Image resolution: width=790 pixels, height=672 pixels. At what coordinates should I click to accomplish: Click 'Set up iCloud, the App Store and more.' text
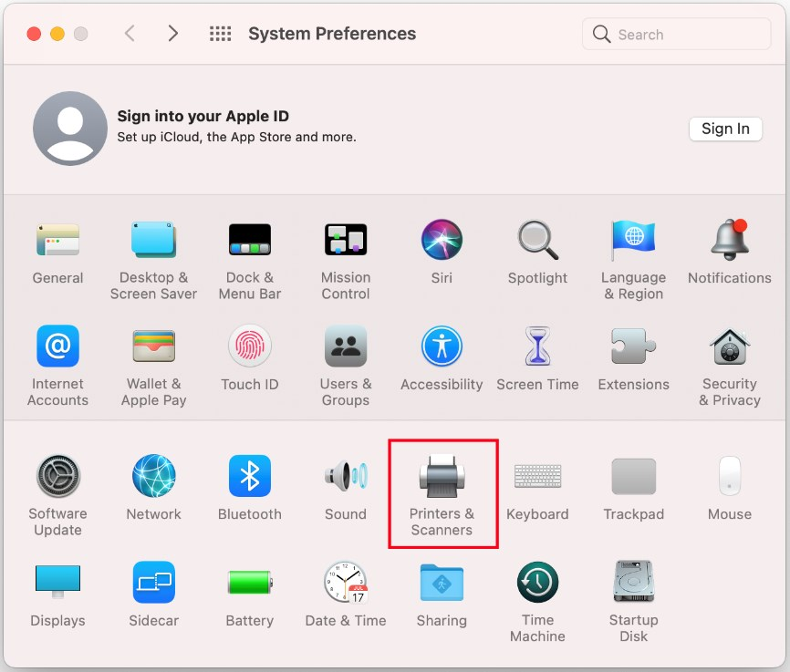click(237, 137)
